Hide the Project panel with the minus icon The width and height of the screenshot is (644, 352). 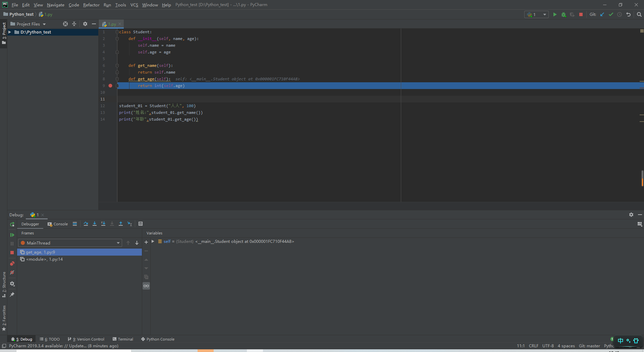coord(94,24)
